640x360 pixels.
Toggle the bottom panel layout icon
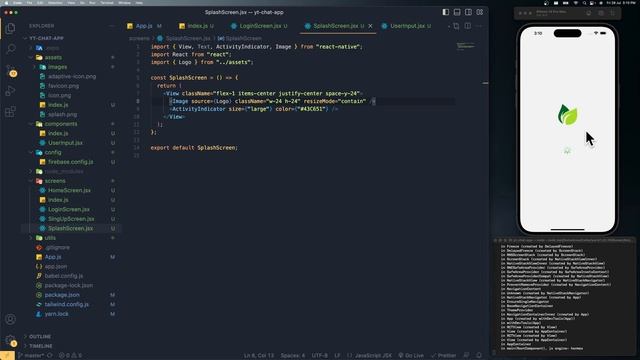tap(457, 12)
